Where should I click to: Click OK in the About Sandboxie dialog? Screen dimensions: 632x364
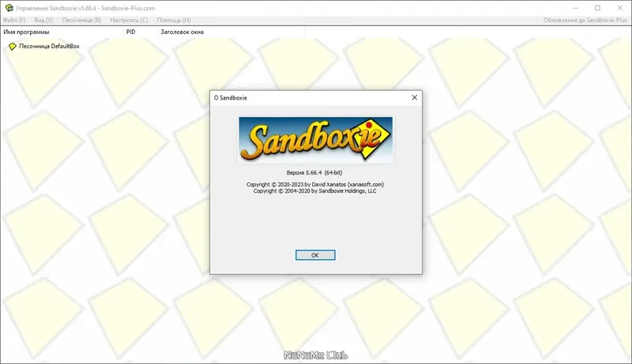315,255
